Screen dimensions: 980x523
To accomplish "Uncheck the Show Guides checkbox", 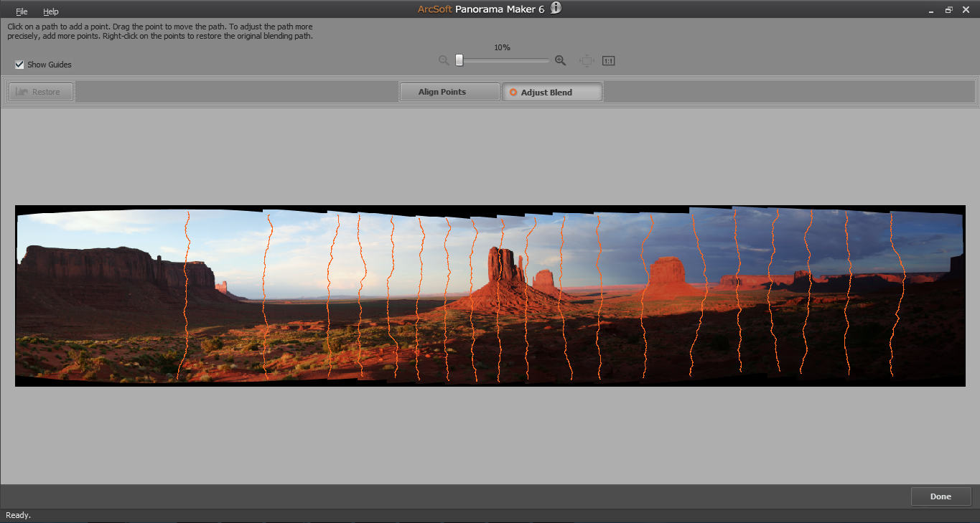I will [19, 65].
